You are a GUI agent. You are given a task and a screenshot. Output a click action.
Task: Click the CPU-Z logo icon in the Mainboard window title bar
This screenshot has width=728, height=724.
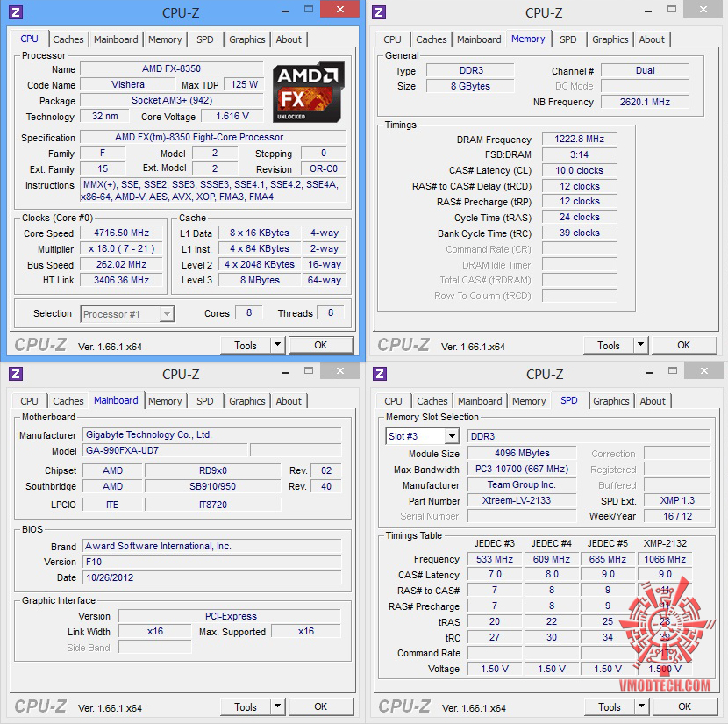16,374
